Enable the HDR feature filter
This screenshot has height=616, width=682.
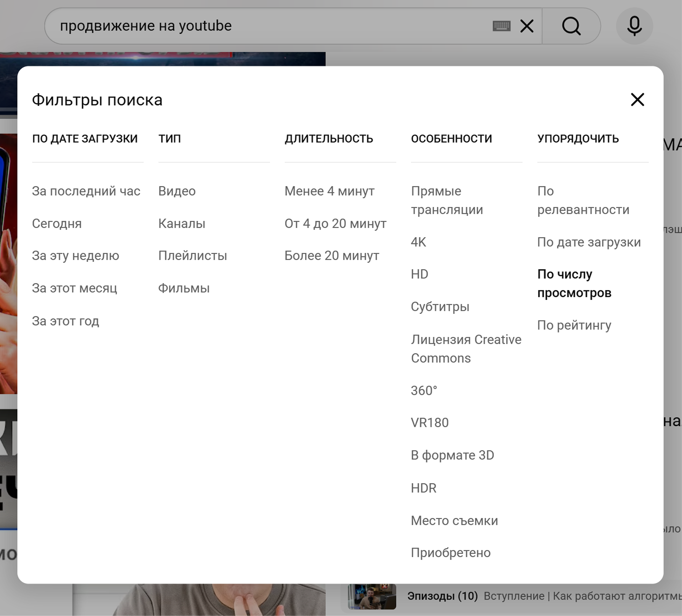pos(423,488)
